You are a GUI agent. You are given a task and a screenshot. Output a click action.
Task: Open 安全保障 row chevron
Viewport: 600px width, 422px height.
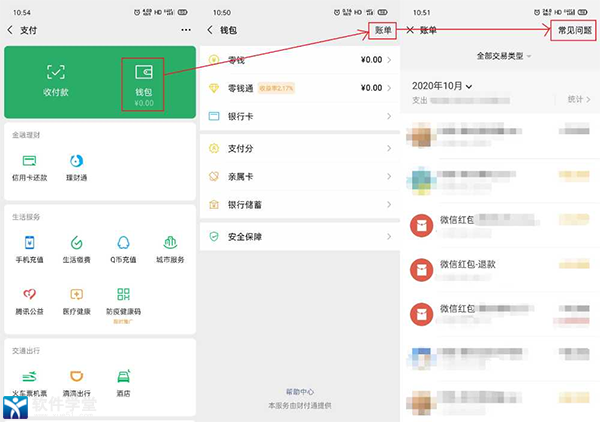389,236
